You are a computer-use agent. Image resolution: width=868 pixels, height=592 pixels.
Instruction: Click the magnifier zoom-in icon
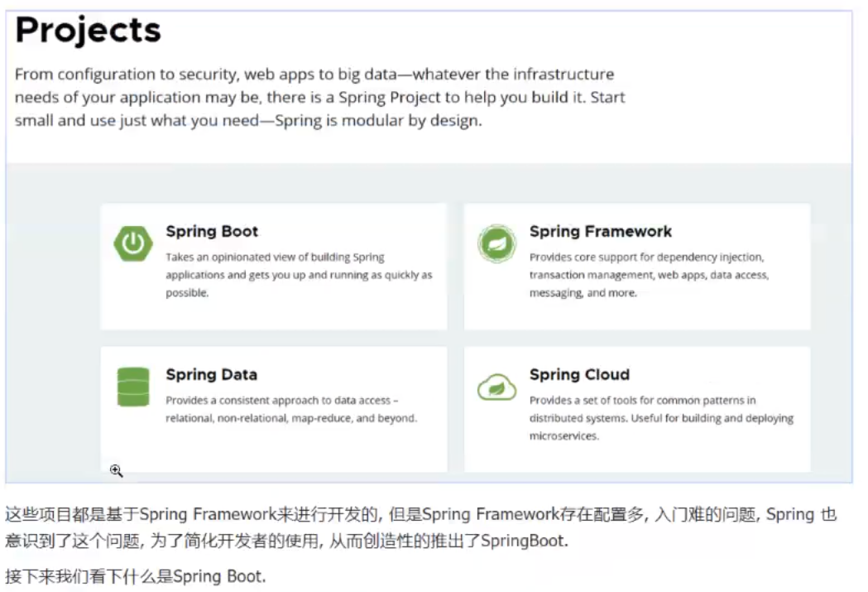pyautogui.click(x=116, y=471)
